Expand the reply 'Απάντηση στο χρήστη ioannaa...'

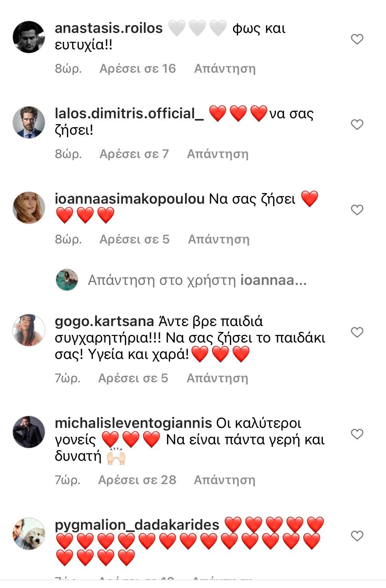coord(197,280)
